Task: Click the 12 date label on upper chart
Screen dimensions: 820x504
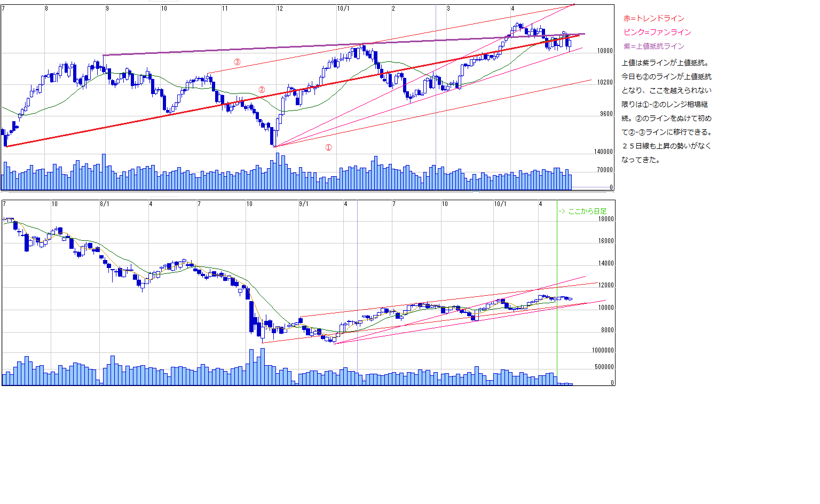Action: pos(280,9)
